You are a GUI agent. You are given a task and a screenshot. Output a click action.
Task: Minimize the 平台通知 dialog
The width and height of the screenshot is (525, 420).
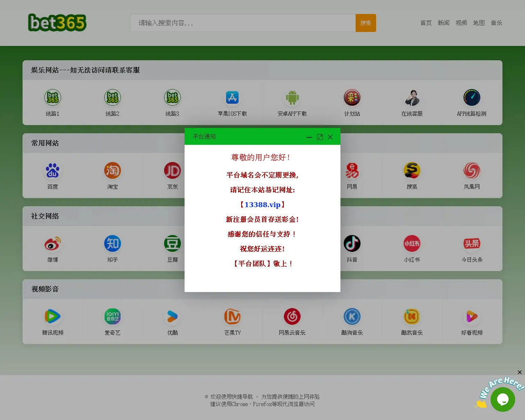[309, 137]
